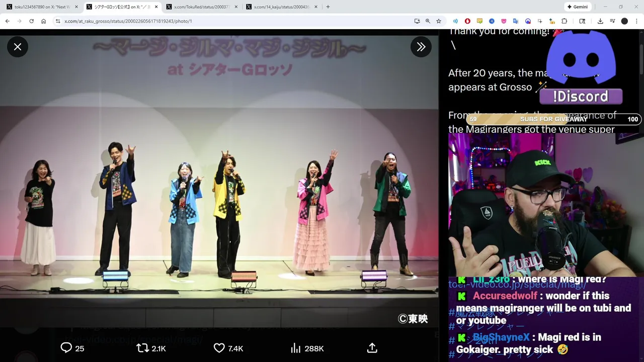The image size is (644, 362).
Task: Open the Gemini button in the title bar
Action: 577,7
